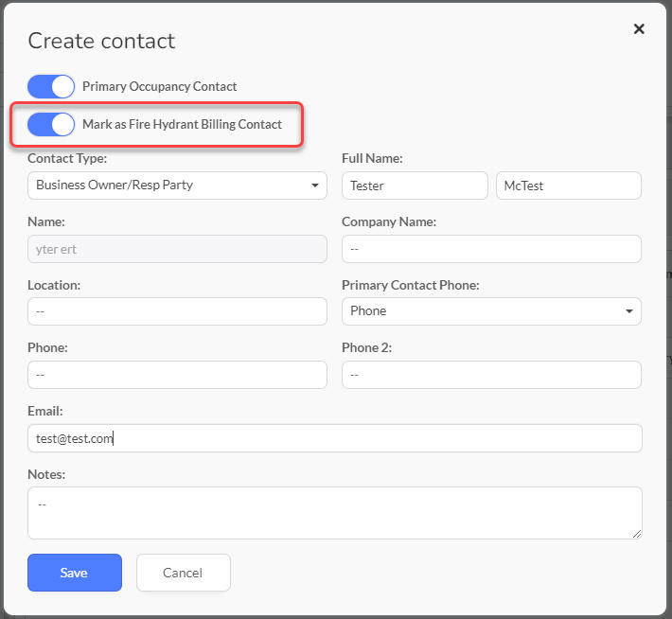Click the Primary Occupancy Contact label
The height and width of the screenshot is (619, 672).
tap(159, 86)
